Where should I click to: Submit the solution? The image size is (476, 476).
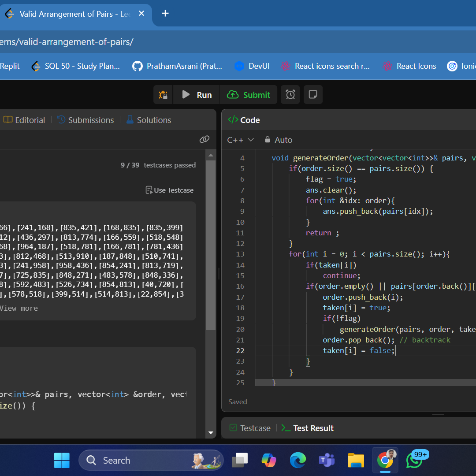click(249, 95)
